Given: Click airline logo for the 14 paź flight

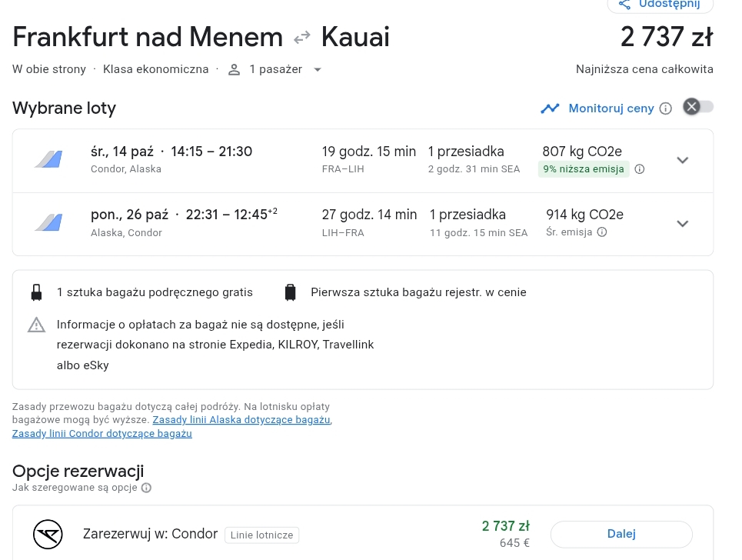Looking at the screenshot, I should (48, 159).
